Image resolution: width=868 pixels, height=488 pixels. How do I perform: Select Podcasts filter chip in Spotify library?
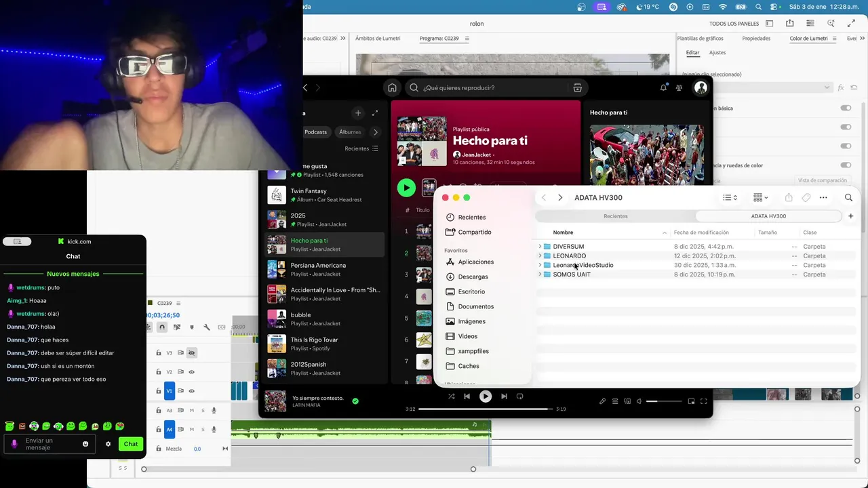[315, 132]
